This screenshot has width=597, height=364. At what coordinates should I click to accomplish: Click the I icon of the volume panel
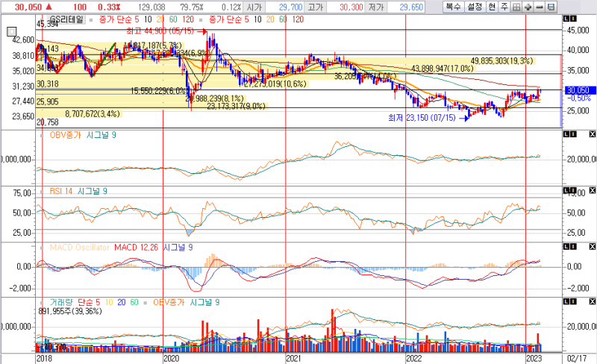tap(572, 301)
